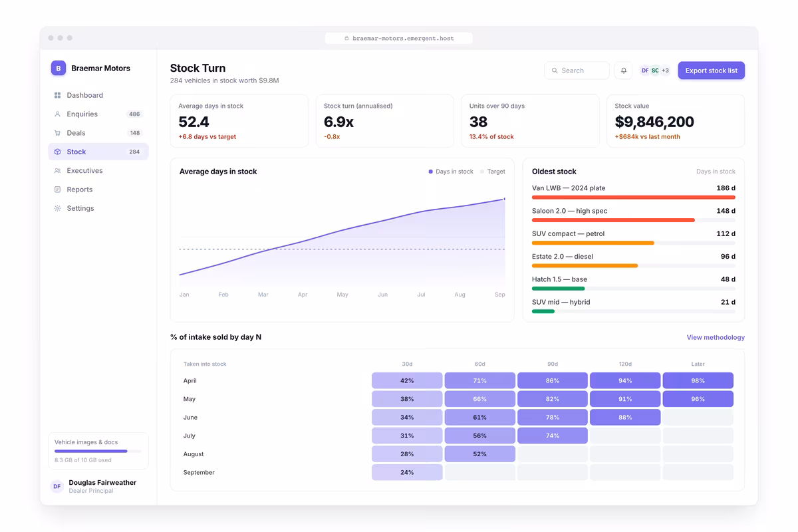Toggle Days in stock legend series
Image resolution: width=798 pixels, height=532 pixels.
(451, 172)
